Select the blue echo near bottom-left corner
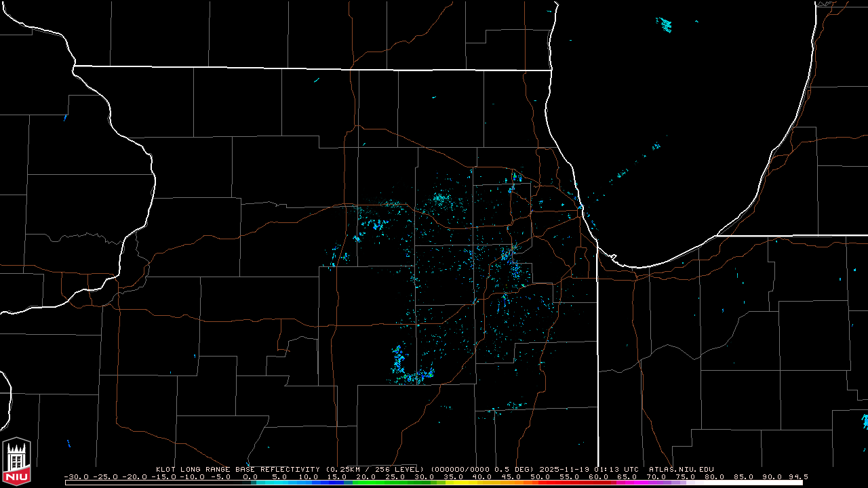 [69, 444]
